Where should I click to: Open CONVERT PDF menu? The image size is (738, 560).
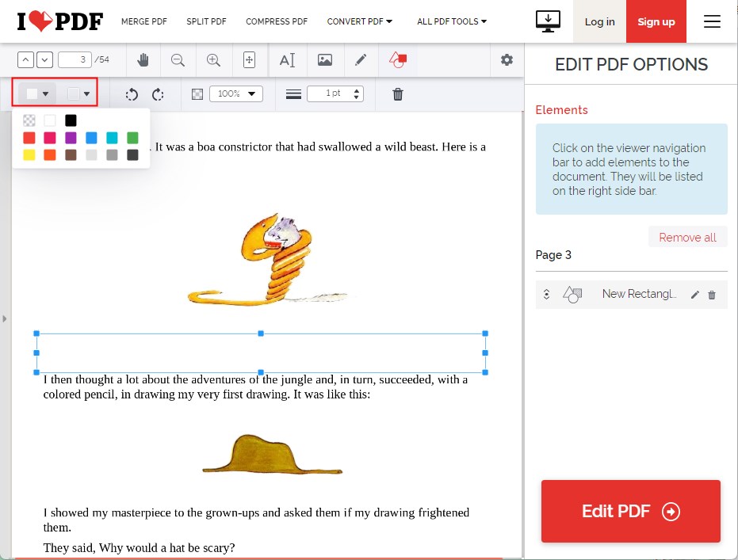[360, 21]
